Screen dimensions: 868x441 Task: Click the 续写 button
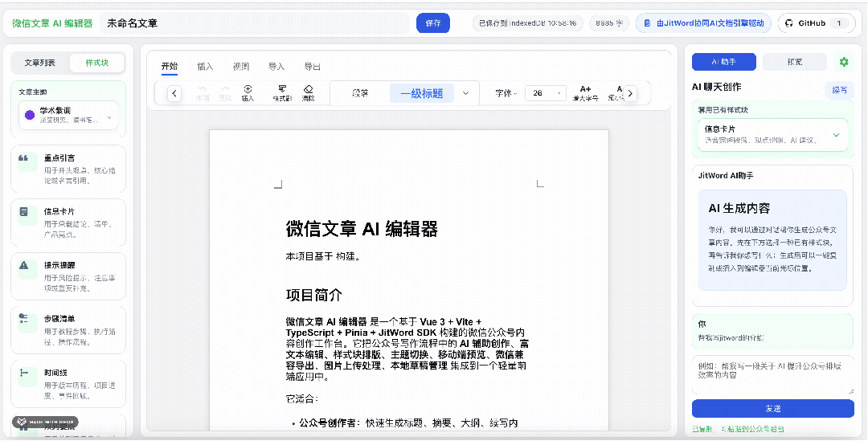click(839, 90)
